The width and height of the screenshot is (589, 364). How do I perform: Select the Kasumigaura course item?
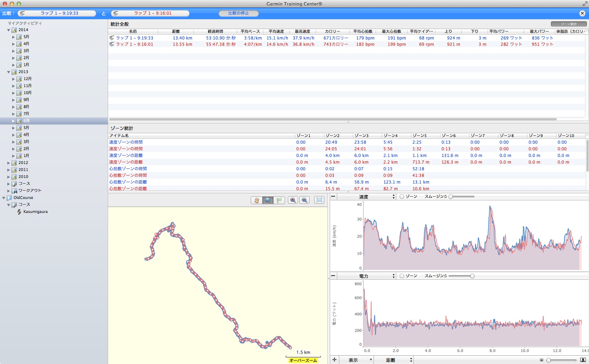(35, 212)
